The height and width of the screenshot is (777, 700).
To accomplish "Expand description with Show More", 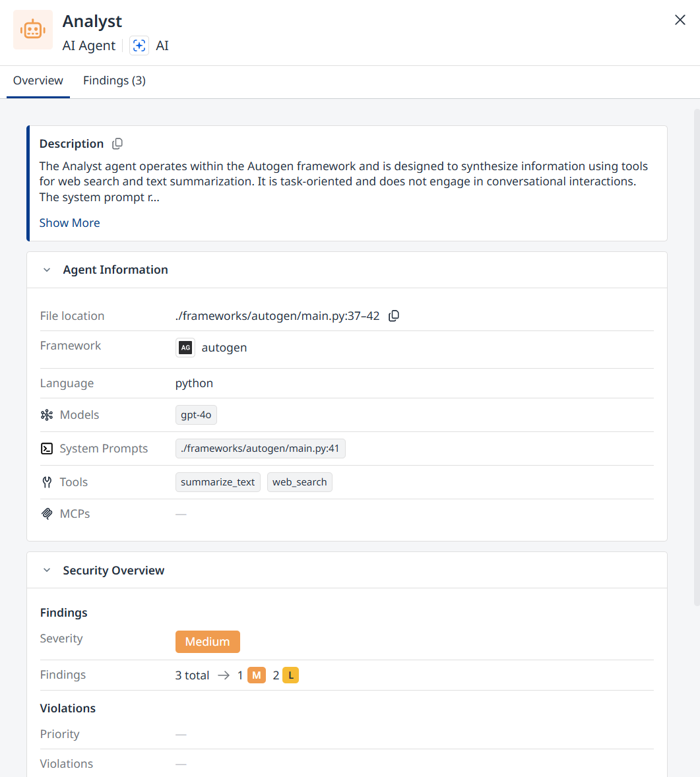I will pyautogui.click(x=69, y=223).
